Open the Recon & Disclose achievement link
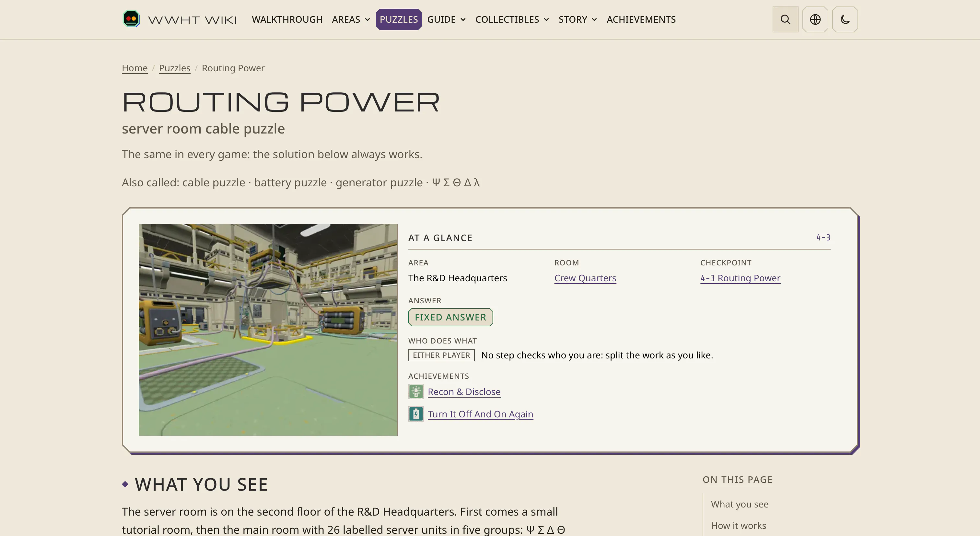This screenshot has height=536, width=980. point(464,392)
